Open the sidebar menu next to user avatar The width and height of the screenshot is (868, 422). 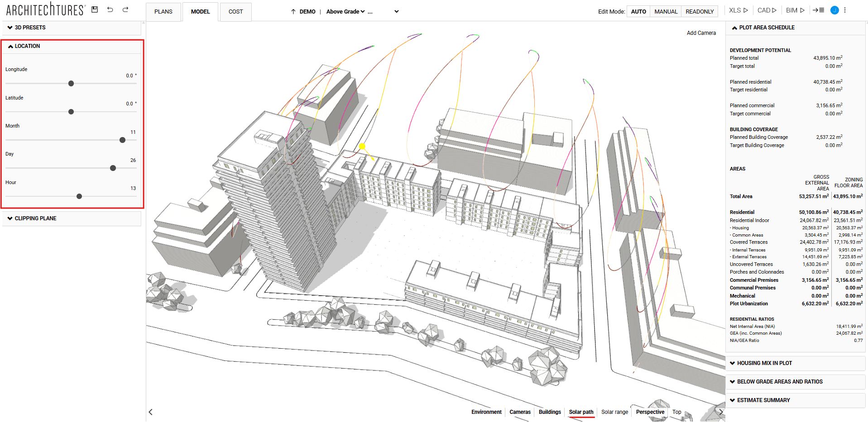(x=819, y=9)
